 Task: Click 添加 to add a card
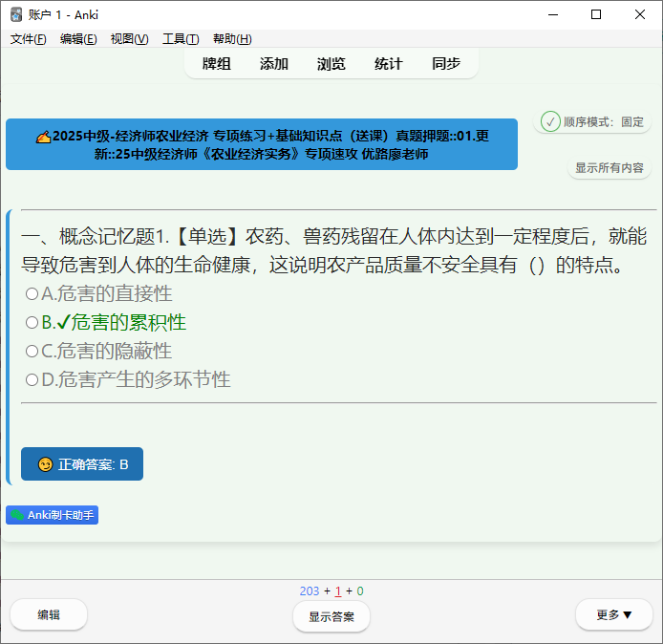274,64
